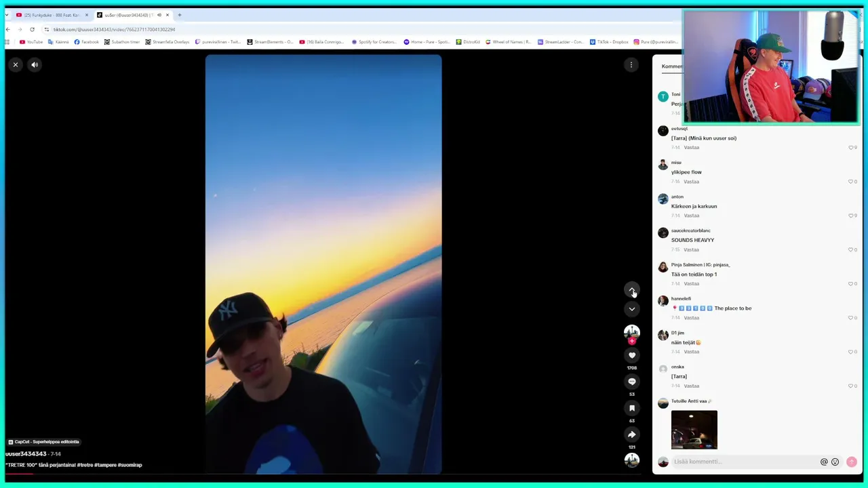Like anton's 'Kärkeen ja karkuun' comment
Image resolution: width=868 pixels, height=488 pixels.
click(852, 216)
